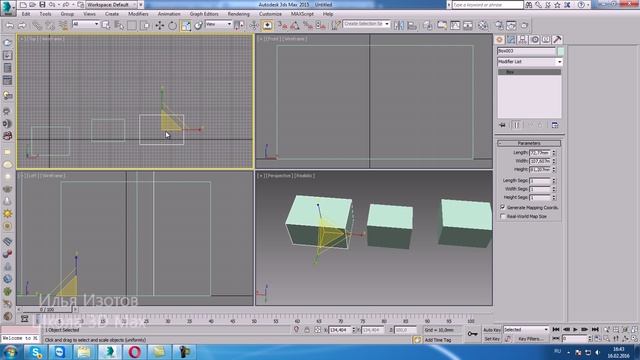Open the Modifiers menu
The height and width of the screenshot is (360, 640).
point(138,14)
